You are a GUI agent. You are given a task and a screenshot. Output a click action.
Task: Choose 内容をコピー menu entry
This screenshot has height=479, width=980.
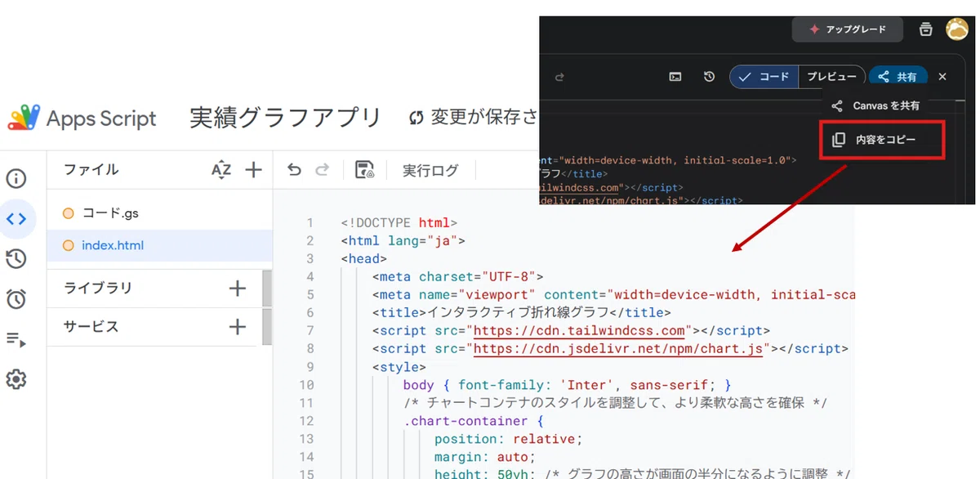(883, 140)
